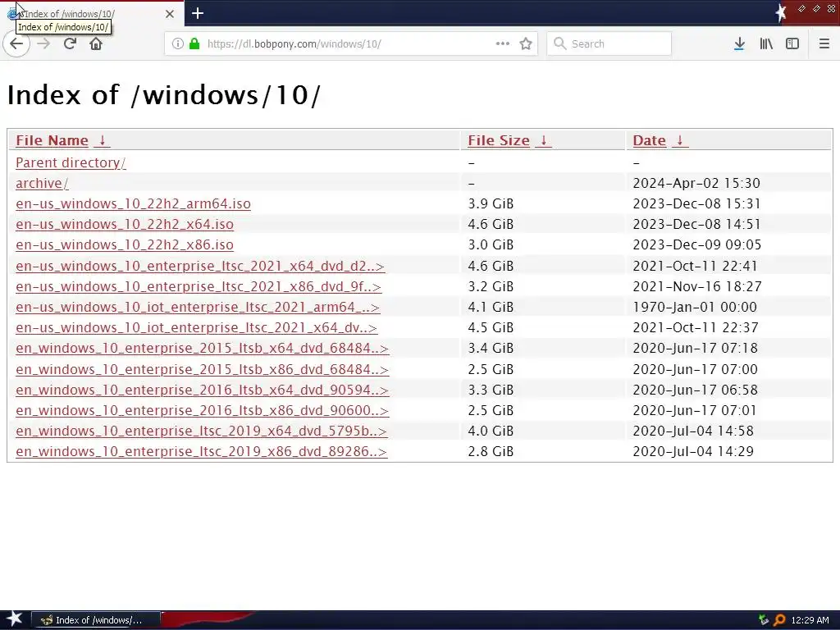
Task: Select the Index of /windows/10/ browser tab
Action: click(x=92, y=13)
